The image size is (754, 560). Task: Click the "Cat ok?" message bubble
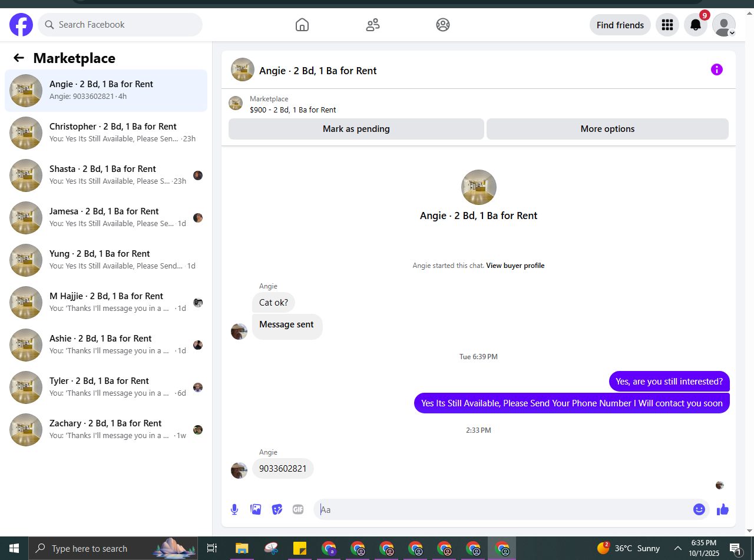coord(273,303)
